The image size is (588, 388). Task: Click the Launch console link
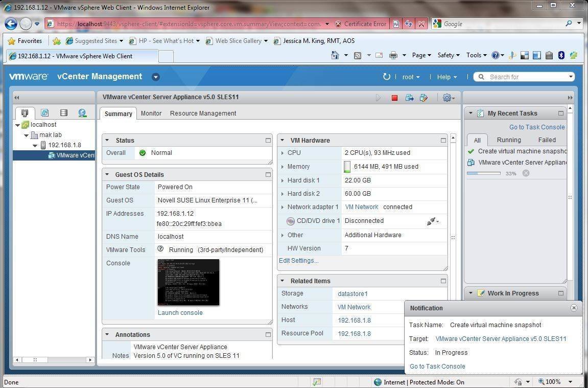point(180,312)
